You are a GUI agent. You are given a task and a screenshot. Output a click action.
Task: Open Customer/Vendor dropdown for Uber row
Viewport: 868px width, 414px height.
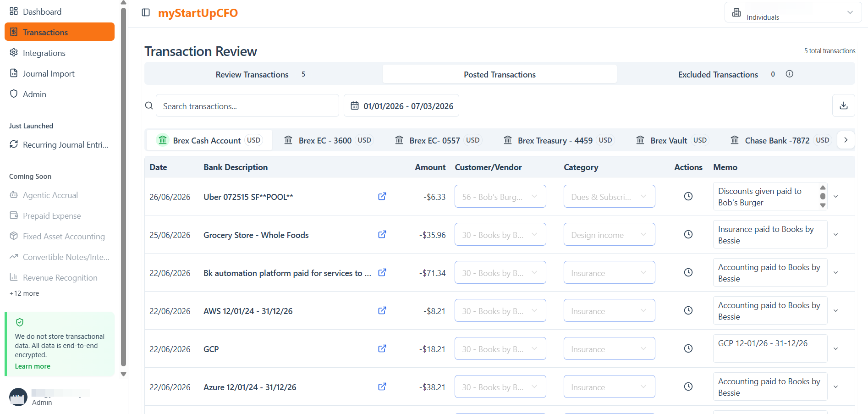pyautogui.click(x=500, y=196)
